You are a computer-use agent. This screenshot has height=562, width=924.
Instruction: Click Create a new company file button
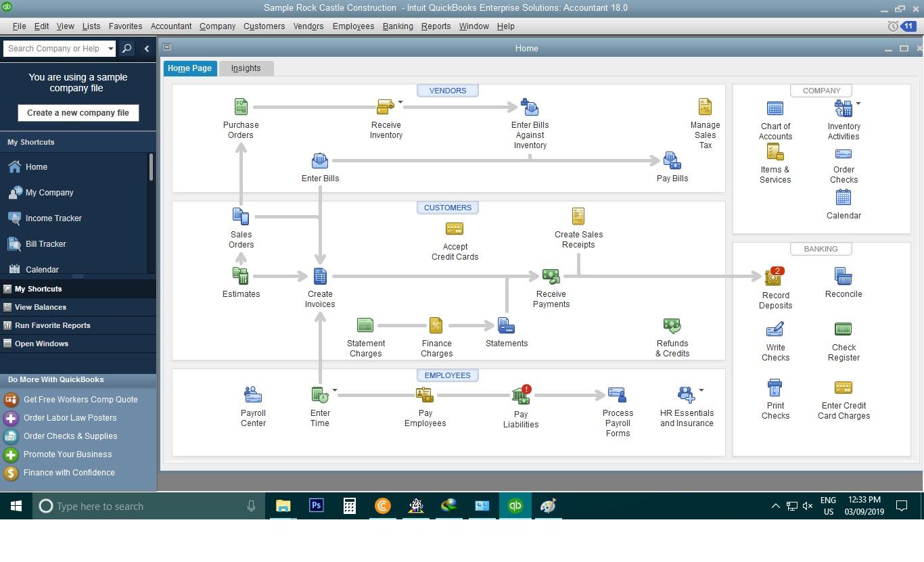point(78,113)
